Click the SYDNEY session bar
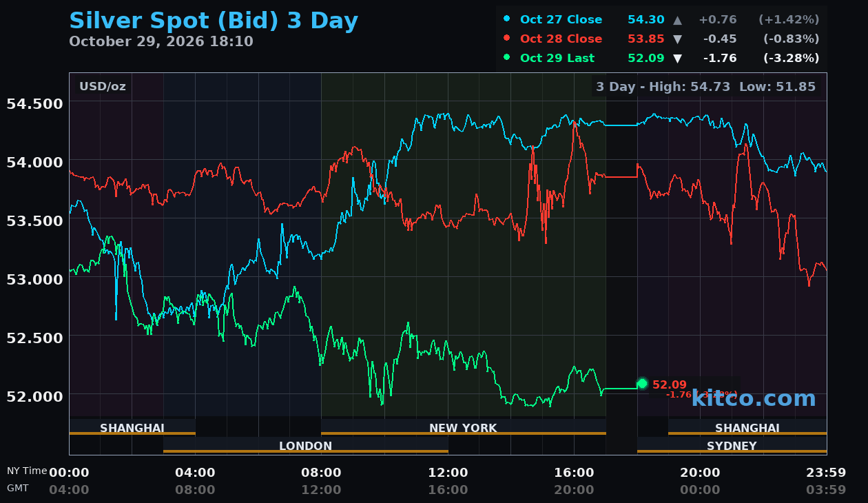 pyautogui.click(x=732, y=445)
